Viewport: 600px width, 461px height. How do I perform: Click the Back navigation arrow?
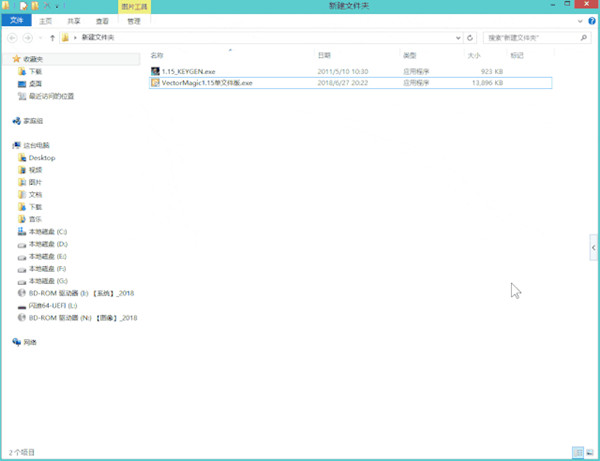click(x=13, y=38)
